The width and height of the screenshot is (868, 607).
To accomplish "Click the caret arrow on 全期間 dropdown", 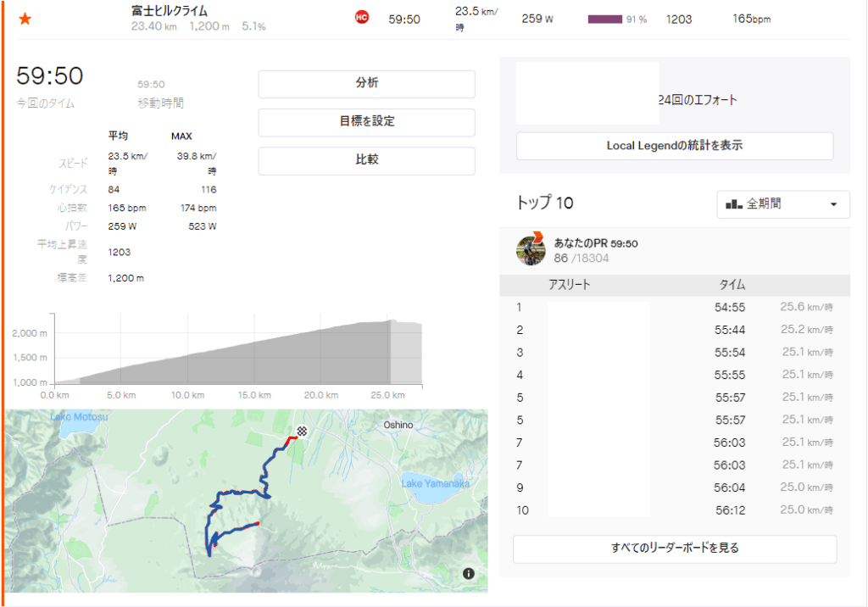I will 833,205.
